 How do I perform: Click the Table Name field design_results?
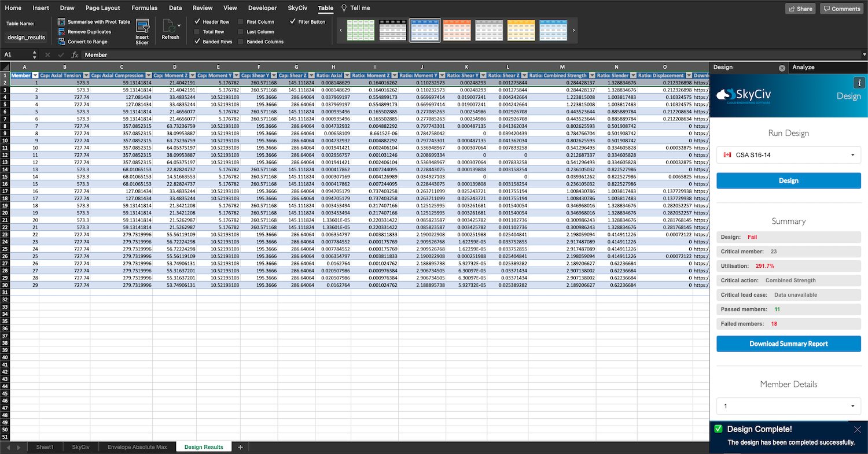pyautogui.click(x=26, y=37)
